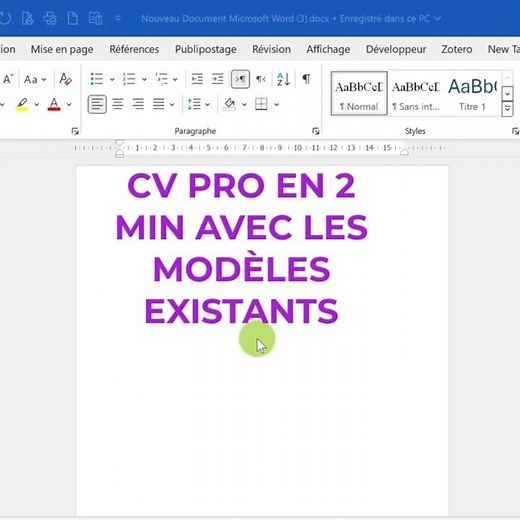Open numbered list format dropdown arrow
This screenshot has width=520, height=520.
click(144, 79)
